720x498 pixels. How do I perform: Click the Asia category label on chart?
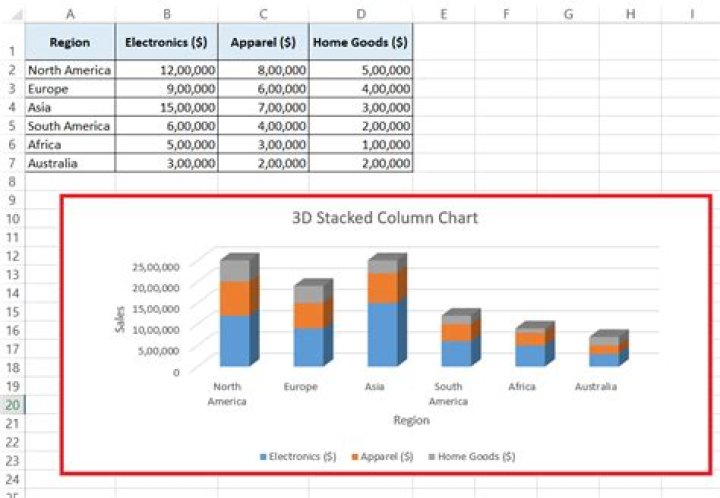click(375, 387)
